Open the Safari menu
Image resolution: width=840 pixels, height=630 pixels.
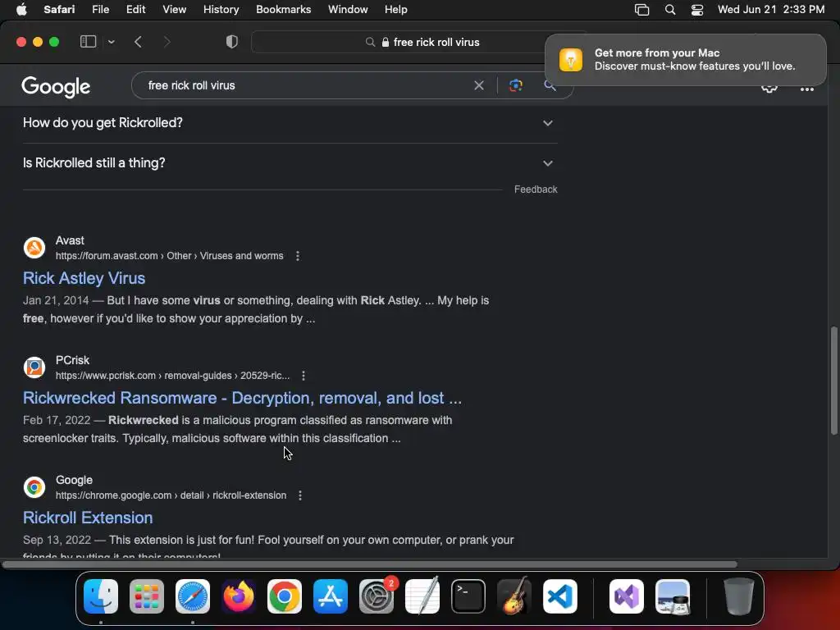59,10
